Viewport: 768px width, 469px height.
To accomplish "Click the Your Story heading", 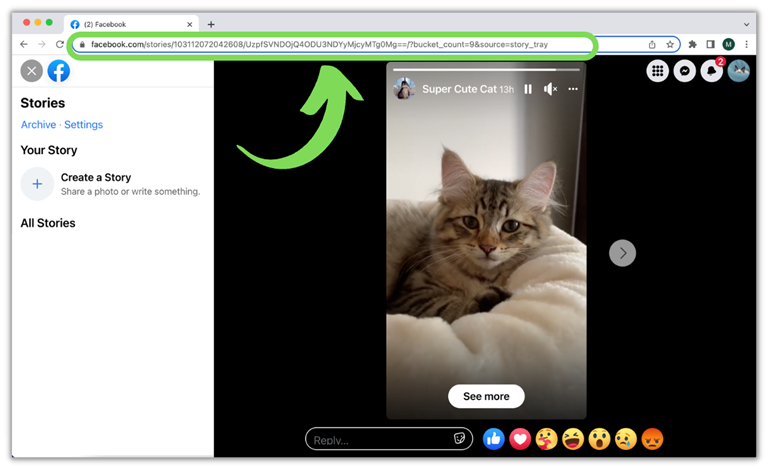I will click(x=49, y=150).
